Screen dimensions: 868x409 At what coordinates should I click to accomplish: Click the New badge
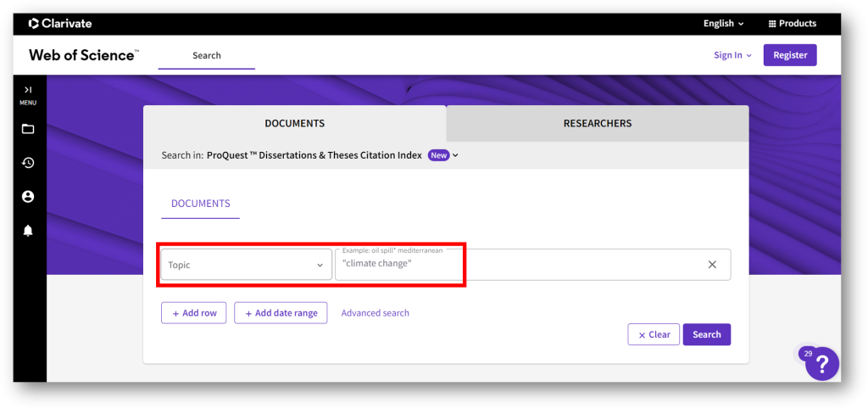[x=439, y=155]
